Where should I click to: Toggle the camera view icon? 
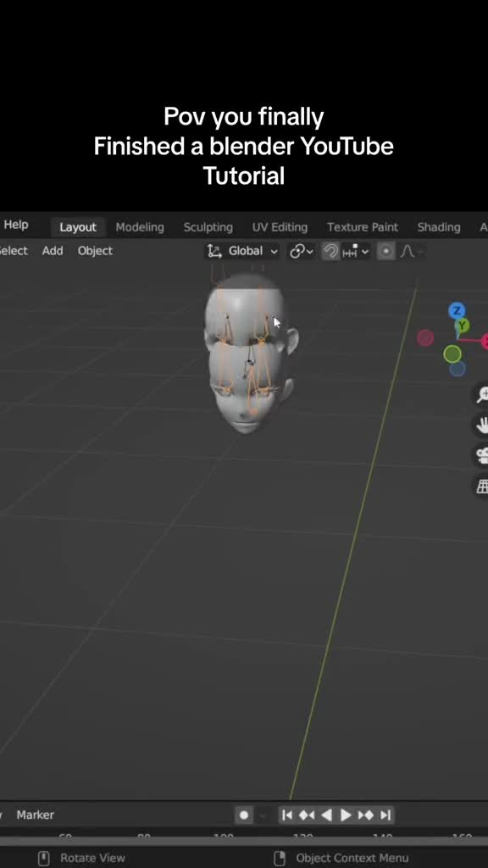tap(482, 455)
